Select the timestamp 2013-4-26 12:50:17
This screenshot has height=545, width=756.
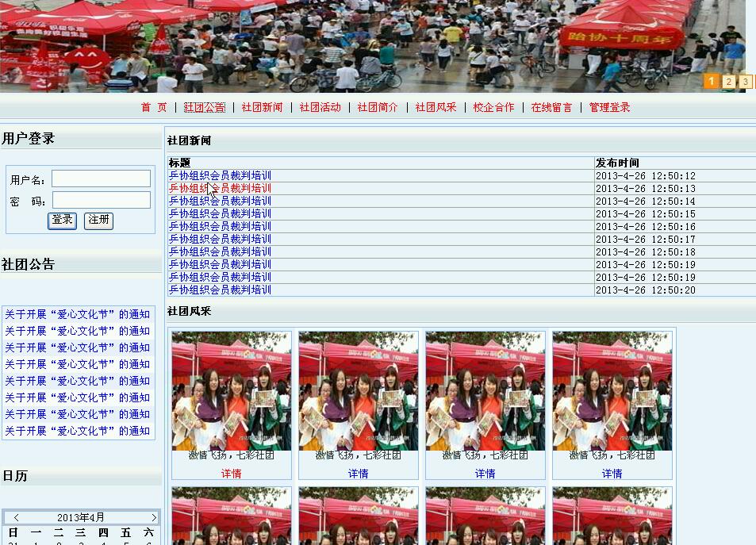(646, 240)
